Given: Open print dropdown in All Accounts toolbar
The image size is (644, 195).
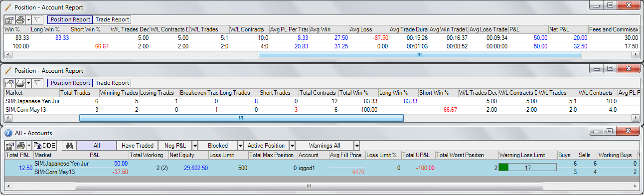Looking at the screenshot, I should 28,146.
